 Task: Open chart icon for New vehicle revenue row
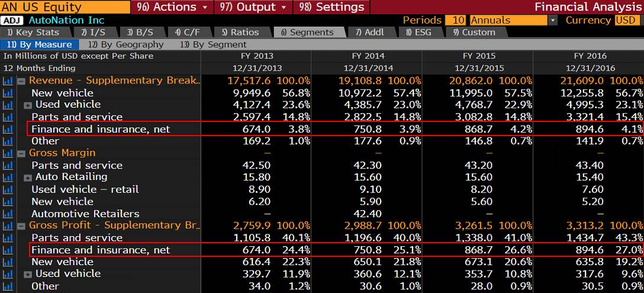[8, 93]
